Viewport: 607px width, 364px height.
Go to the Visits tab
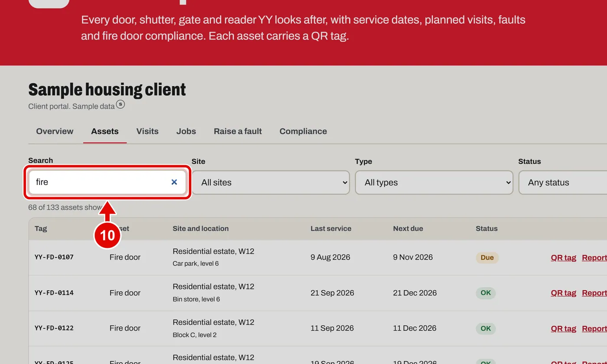147,131
